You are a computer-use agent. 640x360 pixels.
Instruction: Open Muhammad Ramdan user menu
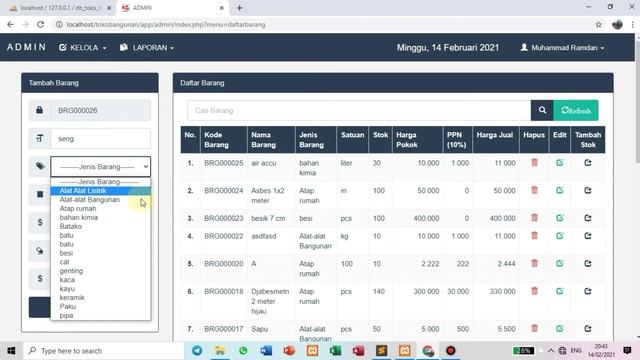pos(562,48)
